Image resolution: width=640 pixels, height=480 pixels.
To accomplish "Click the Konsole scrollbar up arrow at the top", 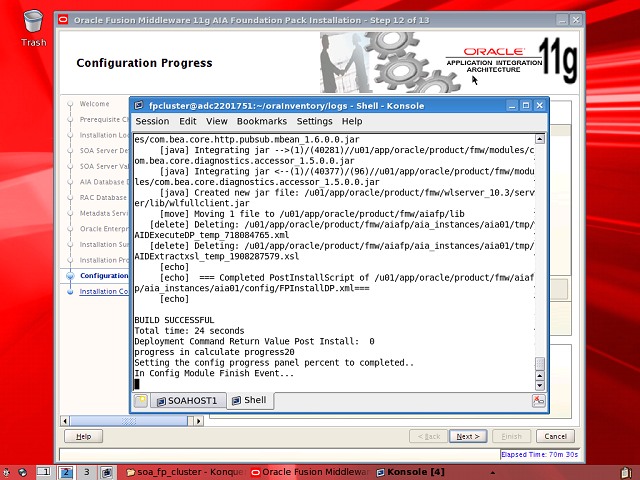I will coord(540,139).
